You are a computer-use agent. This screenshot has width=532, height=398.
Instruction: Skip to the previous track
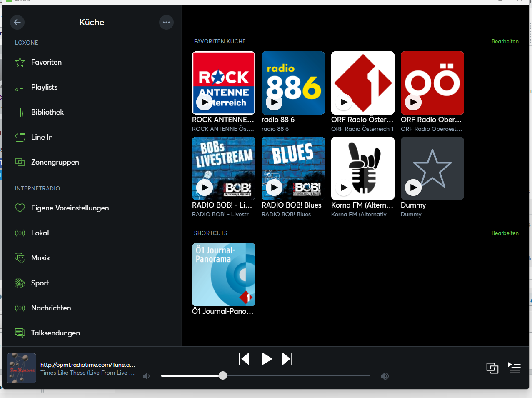244,359
